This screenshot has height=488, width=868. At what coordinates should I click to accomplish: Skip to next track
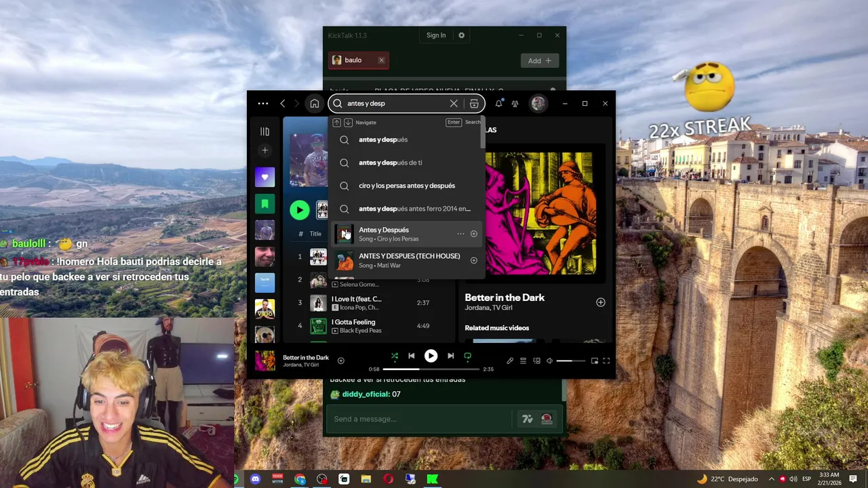(x=450, y=356)
